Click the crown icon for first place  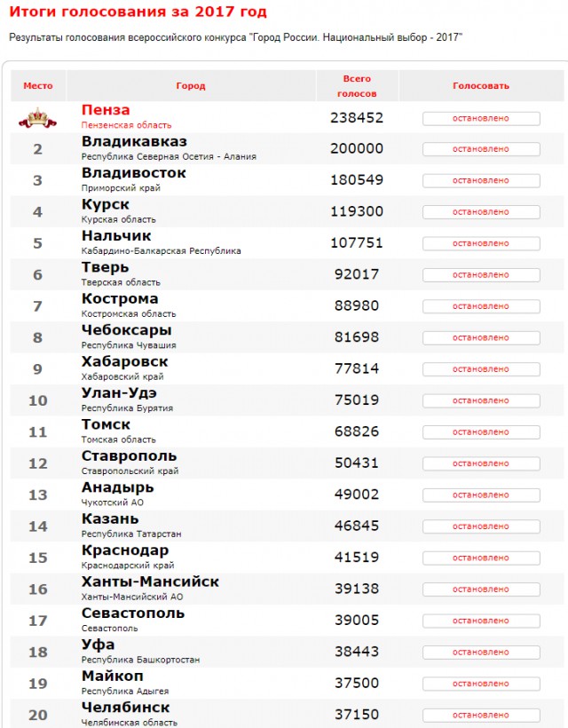(x=37, y=118)
